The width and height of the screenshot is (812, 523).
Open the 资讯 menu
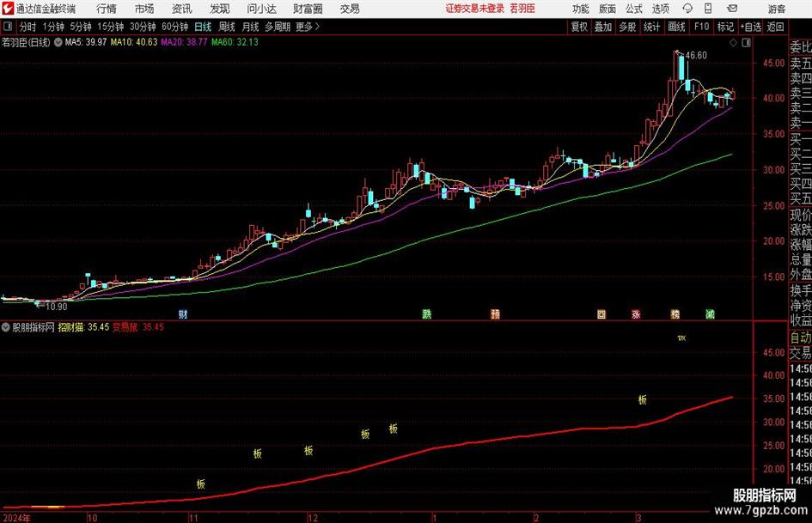[182, 9]
